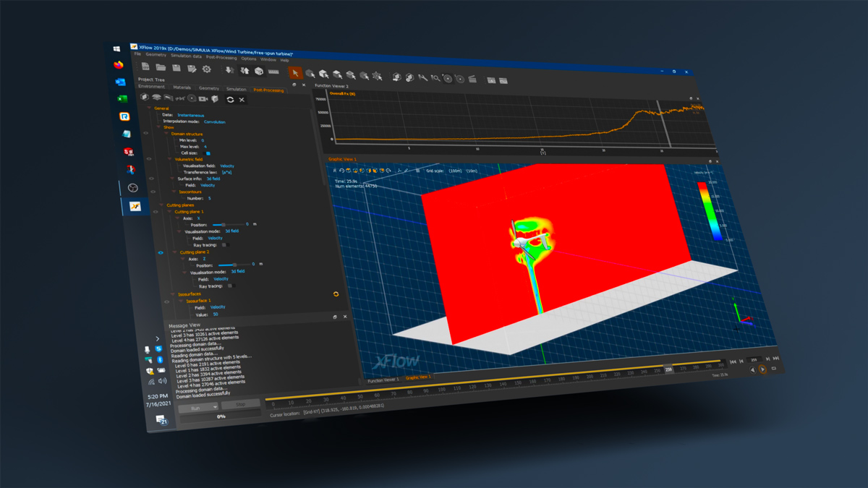Adjust the Cutting plane 1 position slider
The image size is (868, 488).
point(229,224)
